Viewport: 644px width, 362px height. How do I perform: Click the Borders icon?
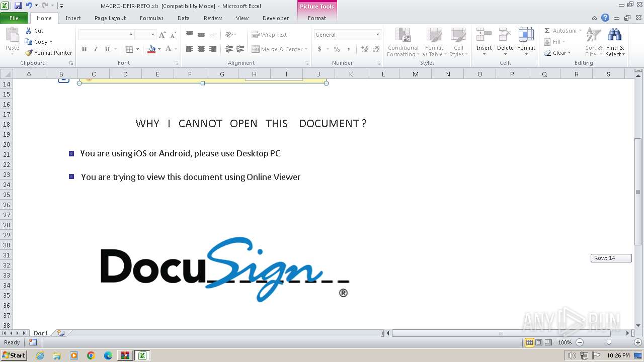(x=129, y=49)
